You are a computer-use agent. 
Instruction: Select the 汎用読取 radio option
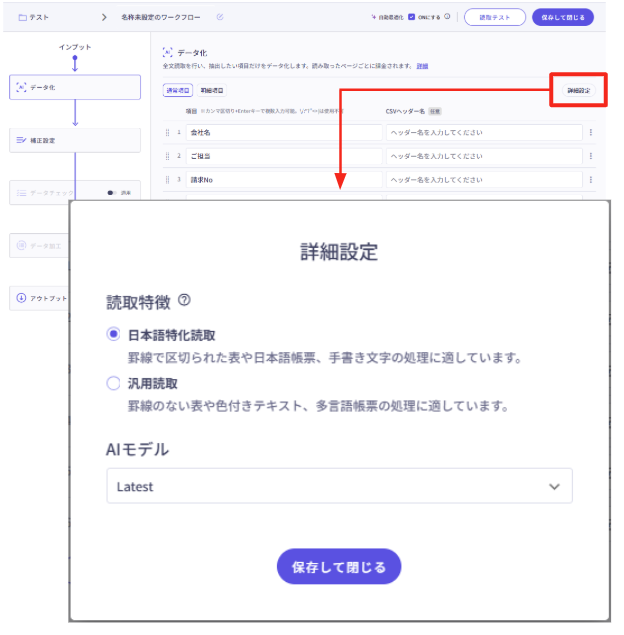pos(114,383)
